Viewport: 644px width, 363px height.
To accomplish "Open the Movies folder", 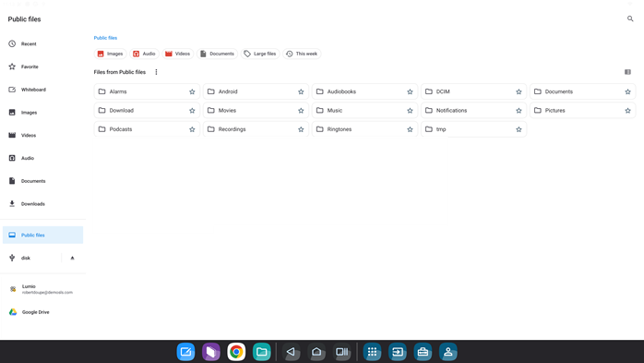I will click(256, 111).
